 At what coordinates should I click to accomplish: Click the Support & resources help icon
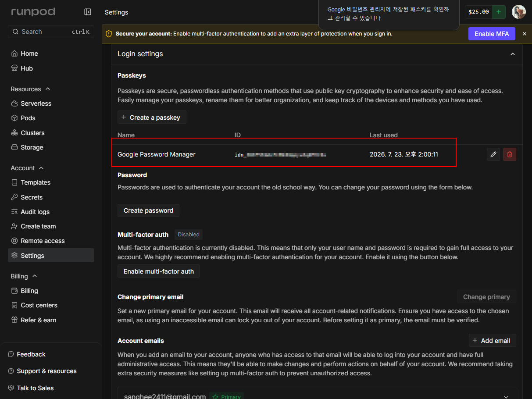tap(11, 371)
